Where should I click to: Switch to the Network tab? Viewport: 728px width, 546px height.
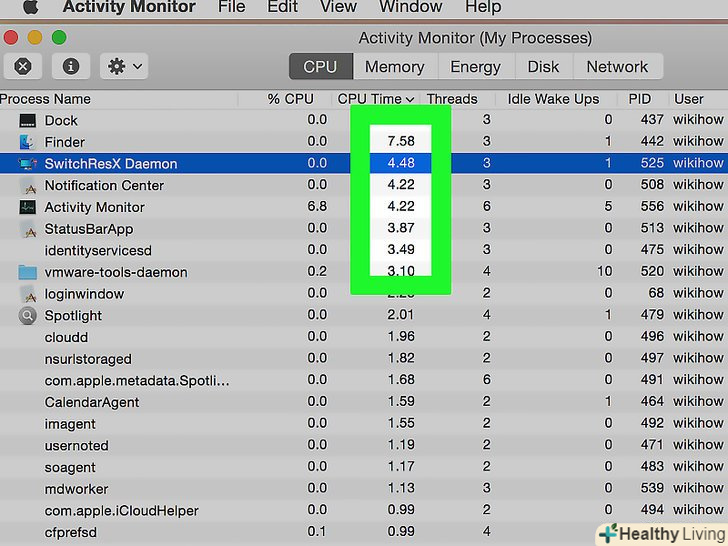[x=618, y=66]
